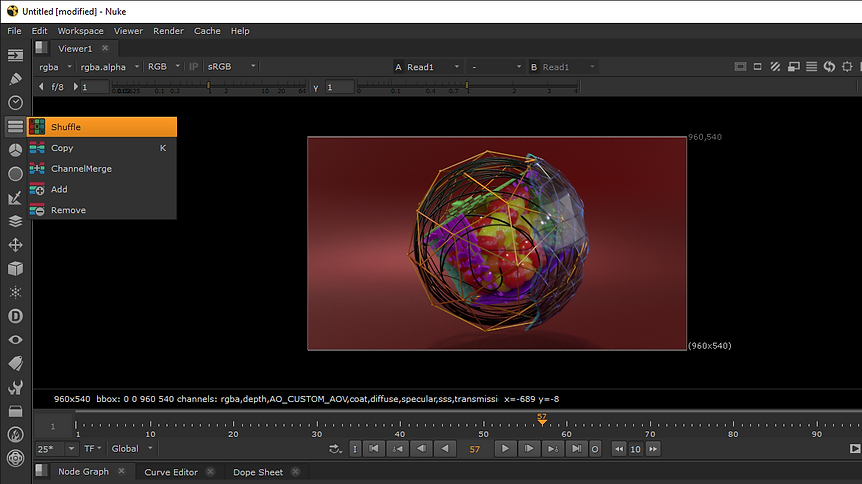Open the Image nodes toolbar menu
The image size is (862, 484).
coord(15,55)
